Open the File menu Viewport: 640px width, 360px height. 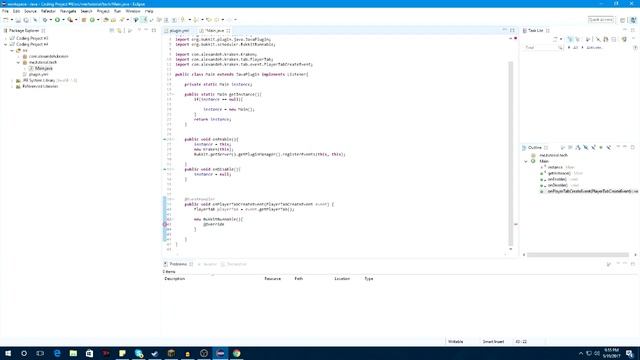5,11
